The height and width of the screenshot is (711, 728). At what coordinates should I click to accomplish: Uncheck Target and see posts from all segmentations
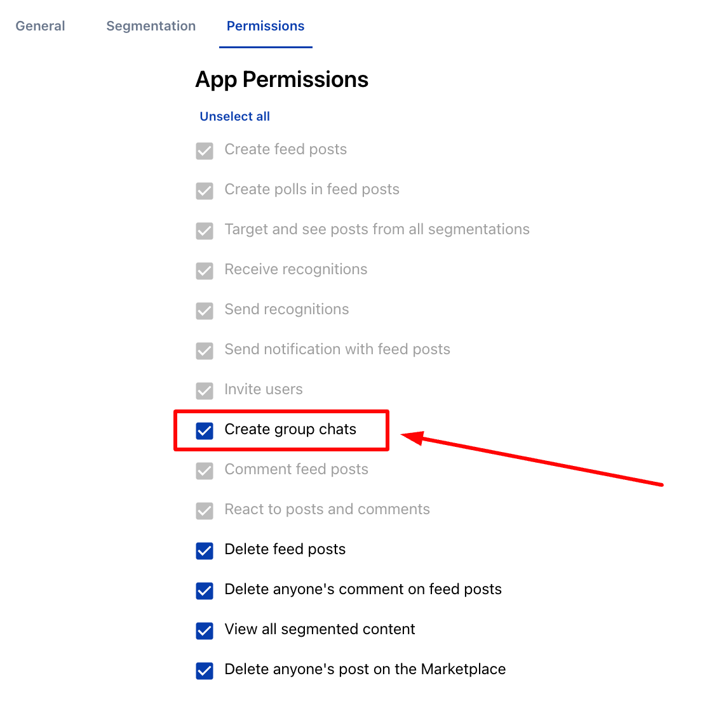tap(205, 230)
